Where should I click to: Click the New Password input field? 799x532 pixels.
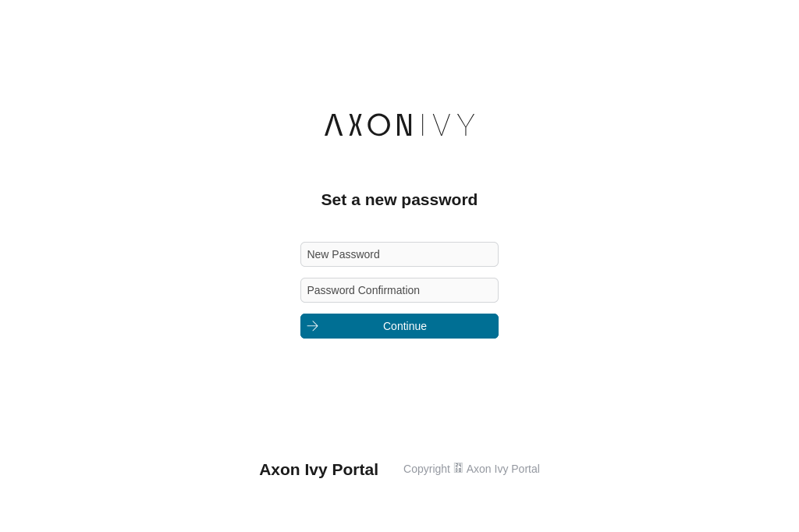click(x=399, y=254)
